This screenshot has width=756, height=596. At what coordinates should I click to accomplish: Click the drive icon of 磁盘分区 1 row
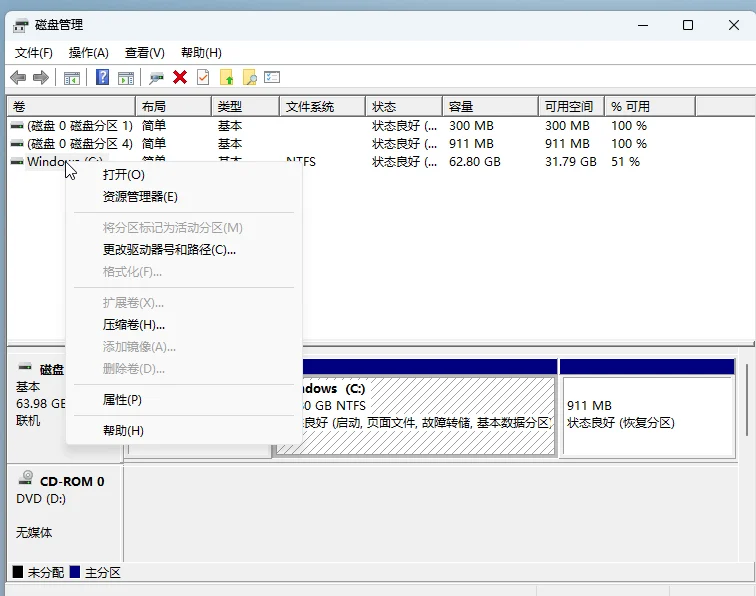[x=17, y=125]
